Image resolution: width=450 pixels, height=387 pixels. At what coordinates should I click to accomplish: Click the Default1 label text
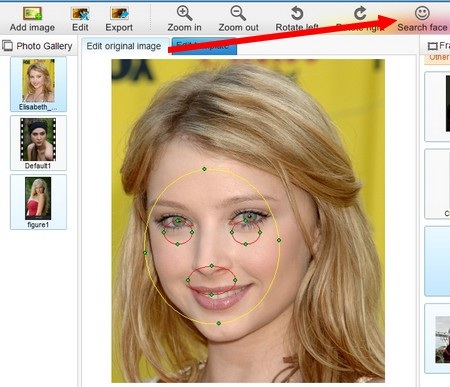click(x=38, y=166)
